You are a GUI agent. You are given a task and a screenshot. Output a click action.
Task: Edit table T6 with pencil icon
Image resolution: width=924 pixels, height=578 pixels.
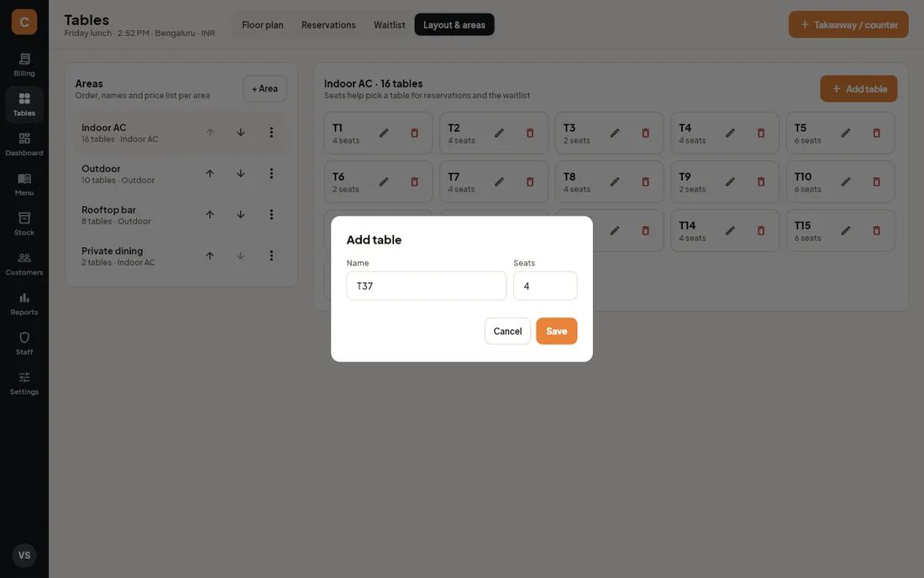[384, 182]
